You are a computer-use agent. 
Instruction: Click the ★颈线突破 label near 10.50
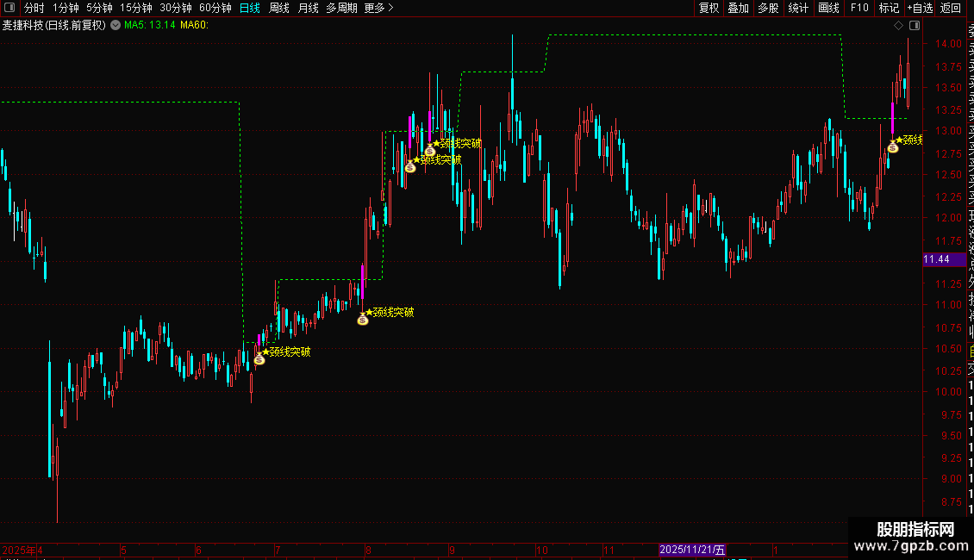pos(286,352)
